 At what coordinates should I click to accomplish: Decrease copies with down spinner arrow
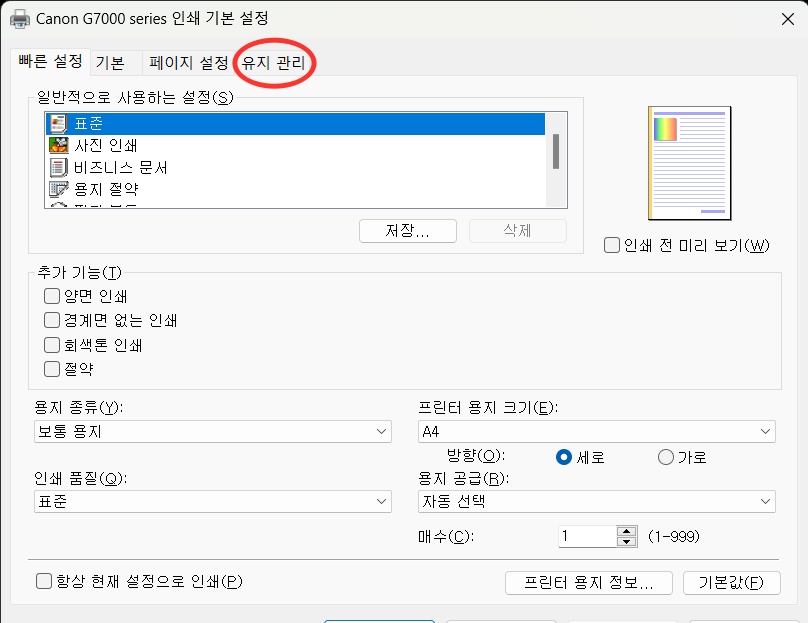point(627,542)
